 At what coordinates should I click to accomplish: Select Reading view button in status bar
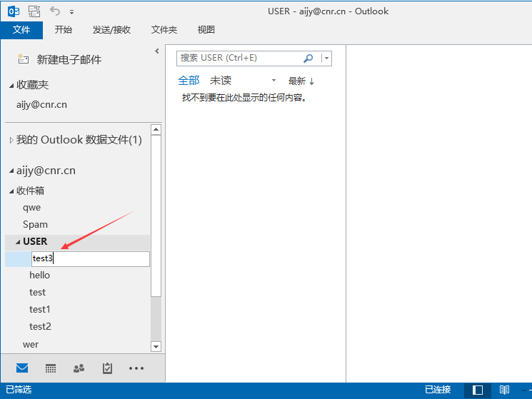click(x=505, y=390)
